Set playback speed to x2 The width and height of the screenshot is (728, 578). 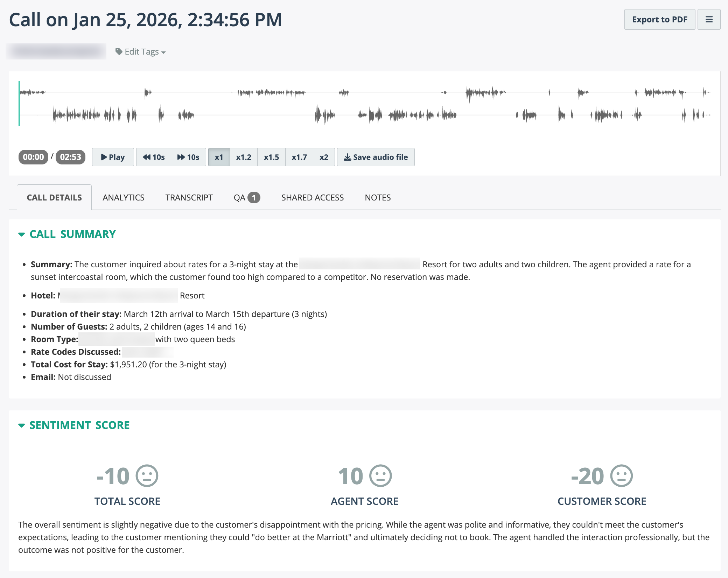(324, 157)
